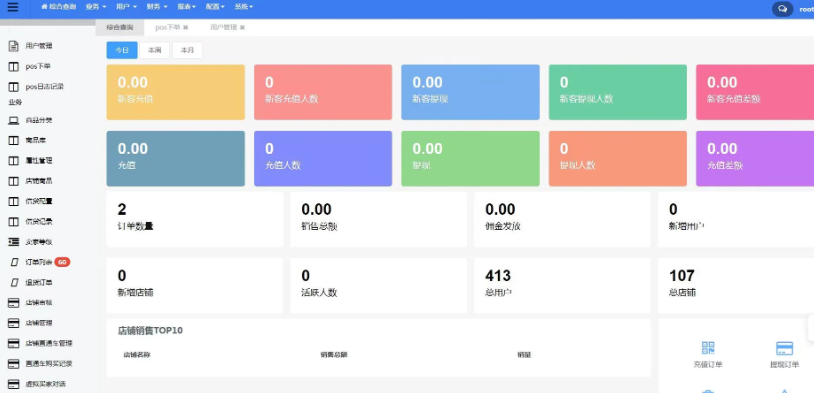Open the chat messages bubble icon
The width and height of the screenshot is (814, 393).
pyautogui.click(x=782, y=9)
